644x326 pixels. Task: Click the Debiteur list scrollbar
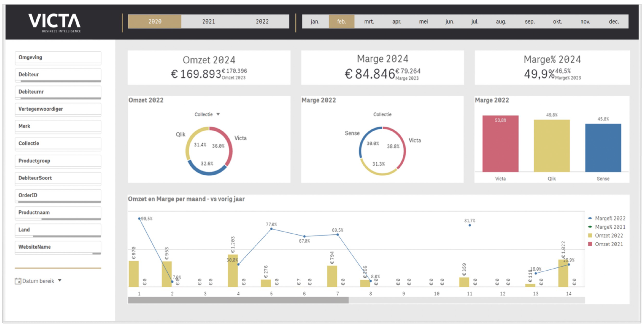[x=61, y=81]
